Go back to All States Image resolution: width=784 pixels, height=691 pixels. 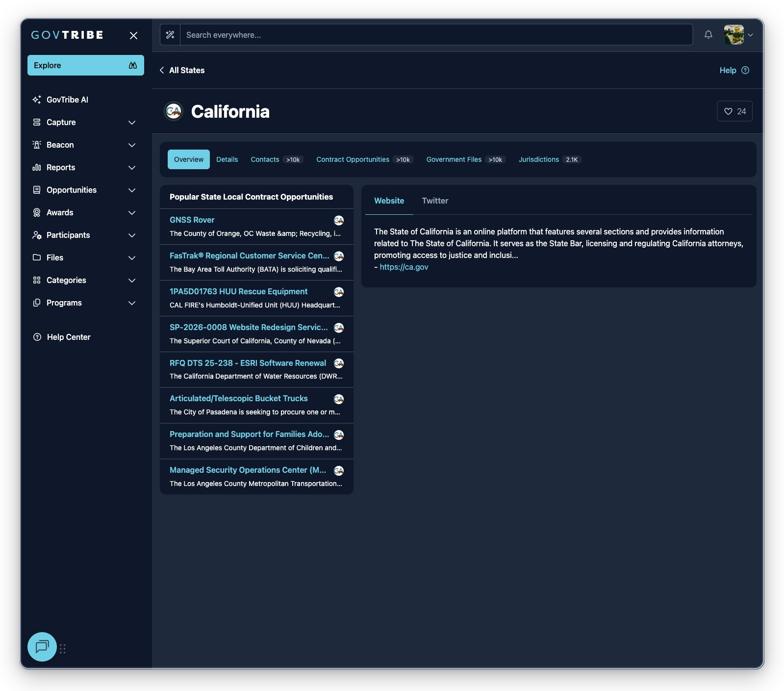[182, 70]
